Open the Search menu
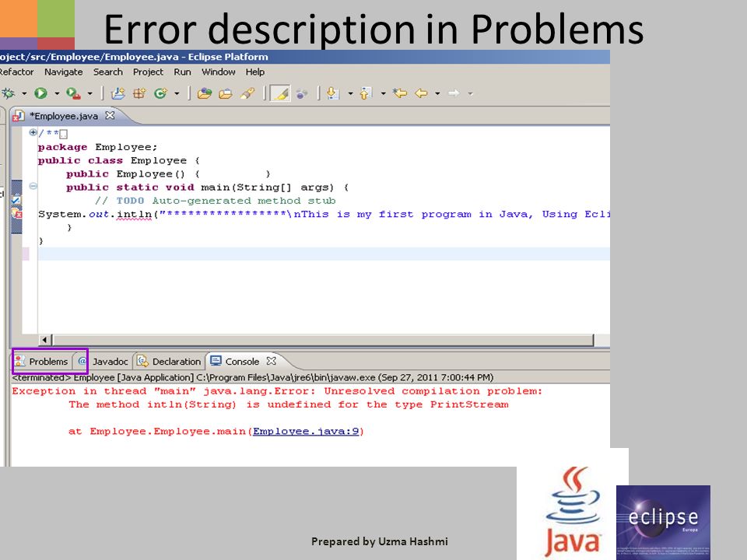747x560 pixels. [107, 72]
